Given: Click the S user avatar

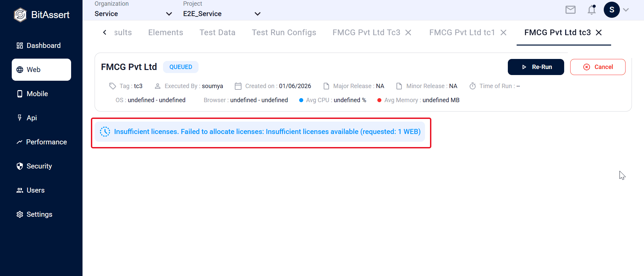Looking at the screenshot, I should tap(612, 10).
